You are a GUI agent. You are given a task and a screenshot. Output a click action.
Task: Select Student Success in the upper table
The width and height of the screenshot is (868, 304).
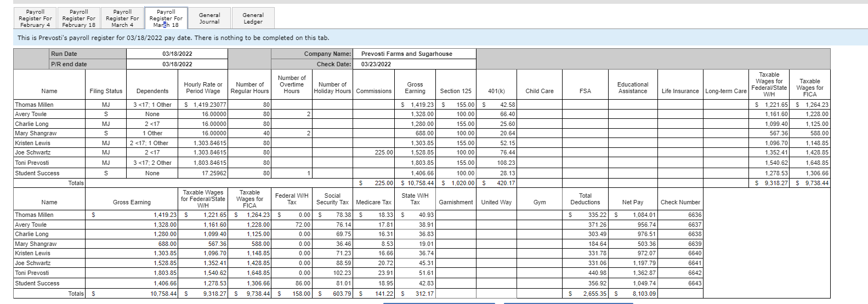coord(37,173)
